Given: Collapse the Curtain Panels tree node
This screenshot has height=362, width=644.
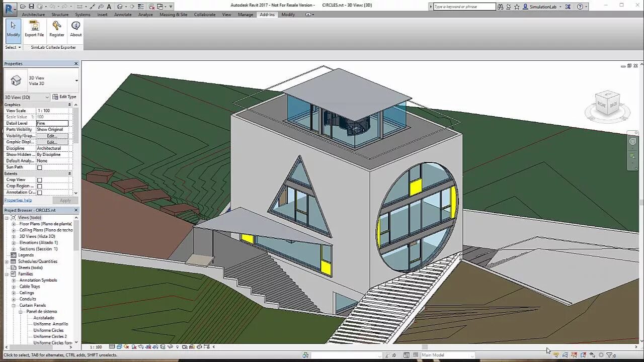Looking at the screenshot, I should pos(14,305).
